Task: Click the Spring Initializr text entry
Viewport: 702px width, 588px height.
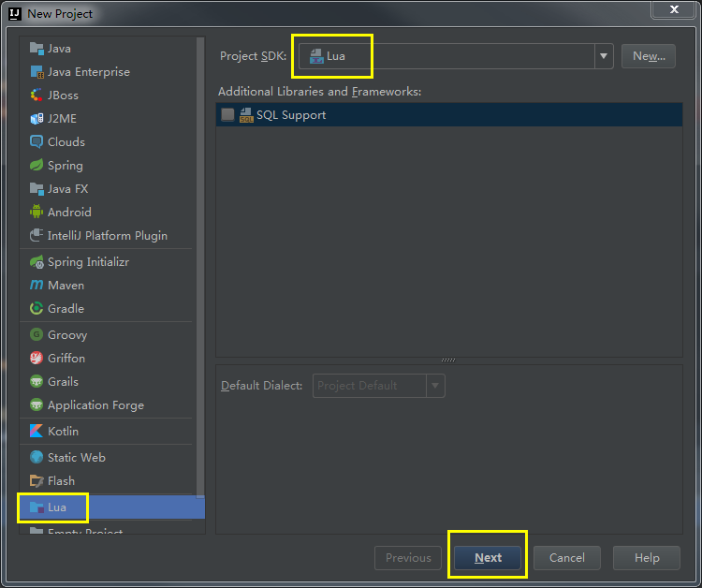Action: tap(88, 262)
